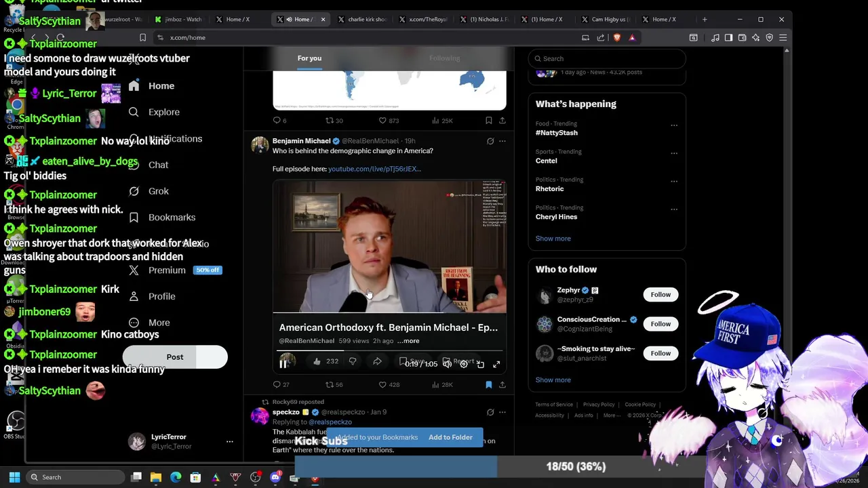Like Benjamin Michael's post (428)

click(389, 385)
